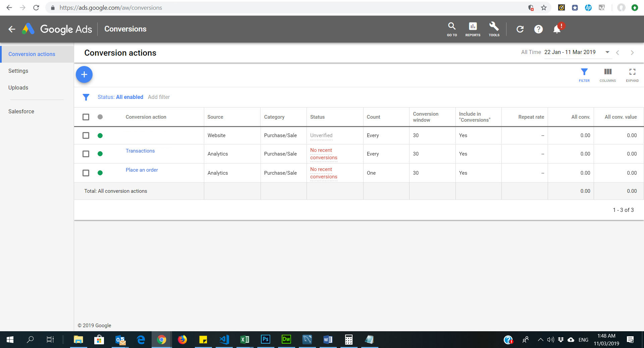The height and width of the screenshot is (348, 644).
Task: Check the Place an order row checkbox
Action: (86, 173)
